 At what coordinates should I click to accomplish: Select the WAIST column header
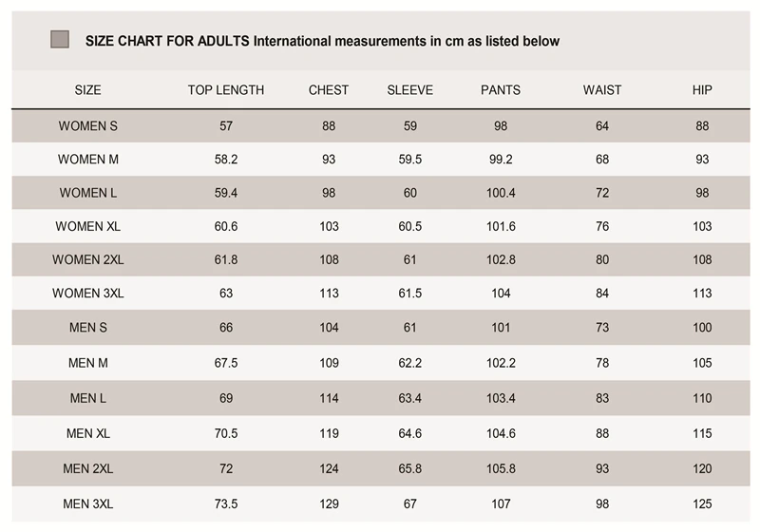coord(602,90)
